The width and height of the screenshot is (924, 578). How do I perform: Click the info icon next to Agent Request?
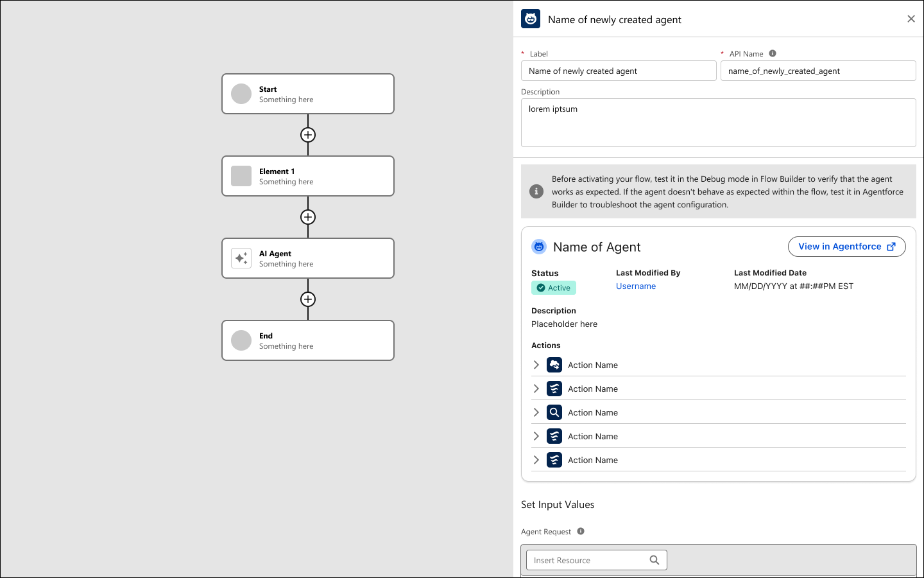click(x=581, y=531)
